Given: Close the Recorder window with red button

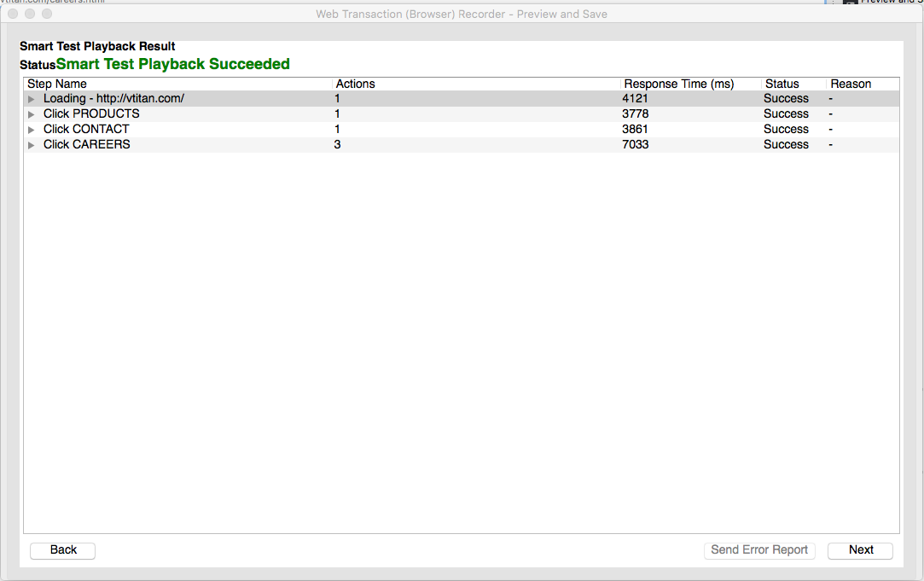Looking at the screenshot, I should click(14, 14).
